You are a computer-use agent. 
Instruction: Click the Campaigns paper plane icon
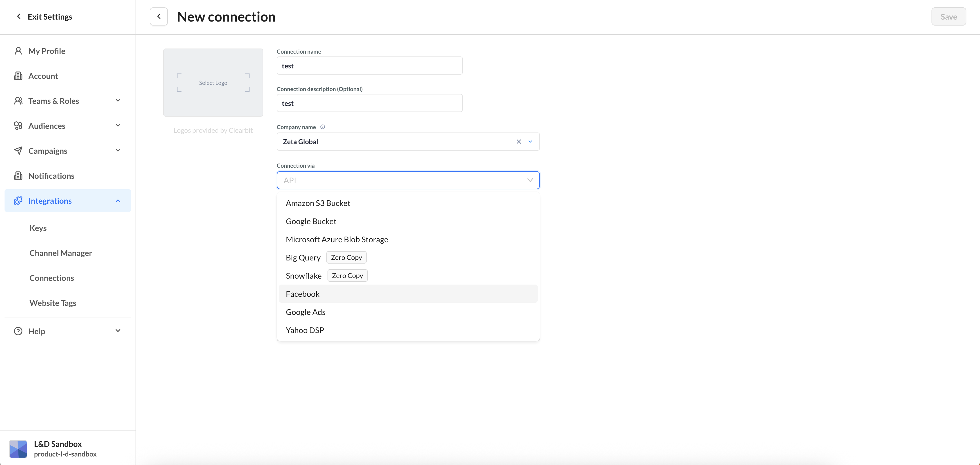(x=18, y=151)
